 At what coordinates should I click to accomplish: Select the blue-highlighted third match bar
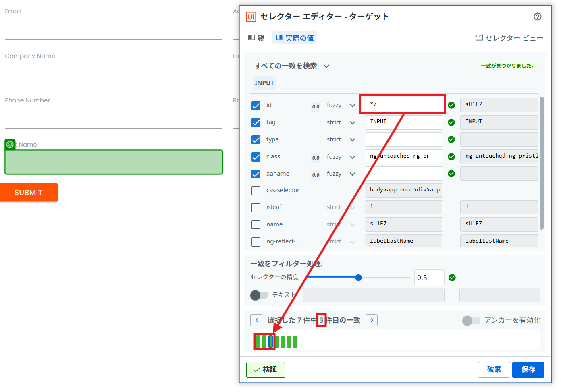[271, 342]
